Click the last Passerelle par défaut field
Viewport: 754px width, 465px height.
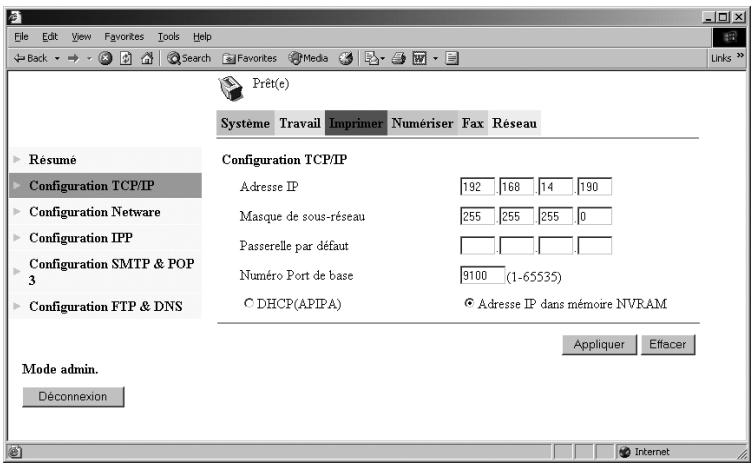pyautogui.click(x=594, y=246)
